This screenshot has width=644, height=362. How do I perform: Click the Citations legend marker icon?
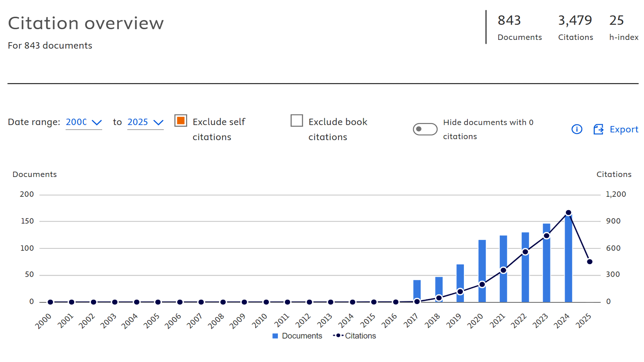click(338, 336)
